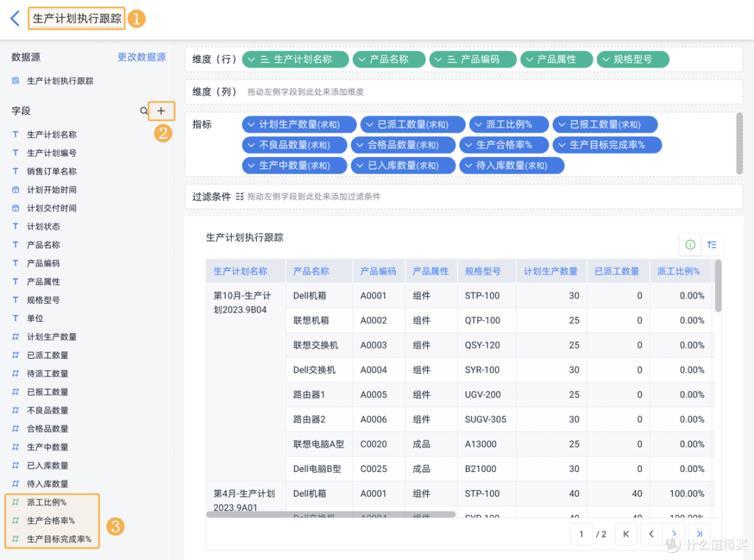Screen dimensions: 754x560
Task: Click 生产目标完成率% metric chip
Action: (607, 145)
